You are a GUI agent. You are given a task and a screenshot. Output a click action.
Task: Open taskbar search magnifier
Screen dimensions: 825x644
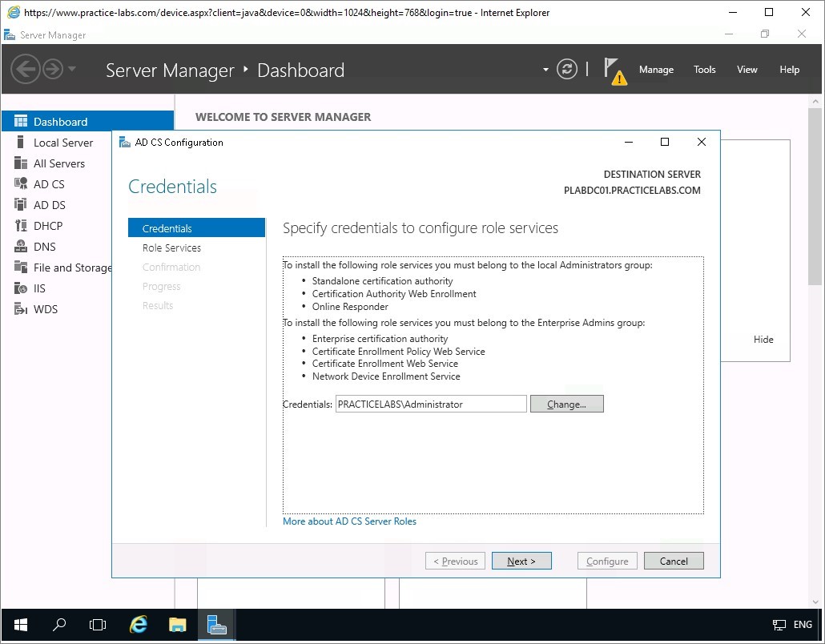59,625
